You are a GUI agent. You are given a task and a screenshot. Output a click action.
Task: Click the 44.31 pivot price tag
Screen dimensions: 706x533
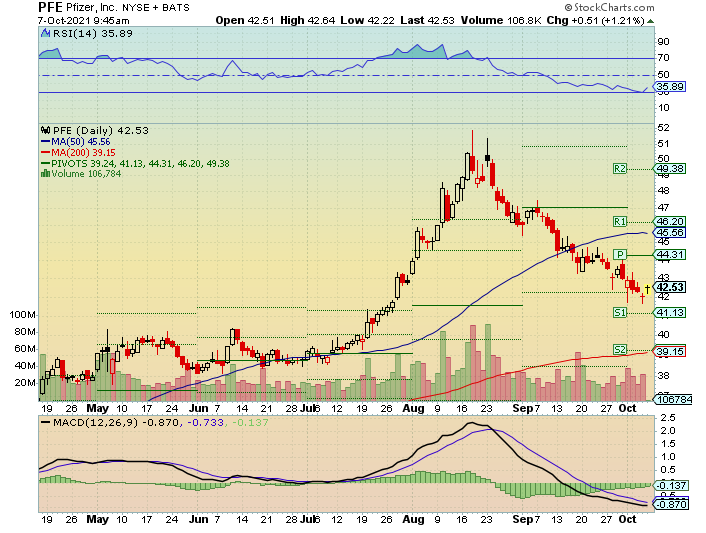coord(670,255)
